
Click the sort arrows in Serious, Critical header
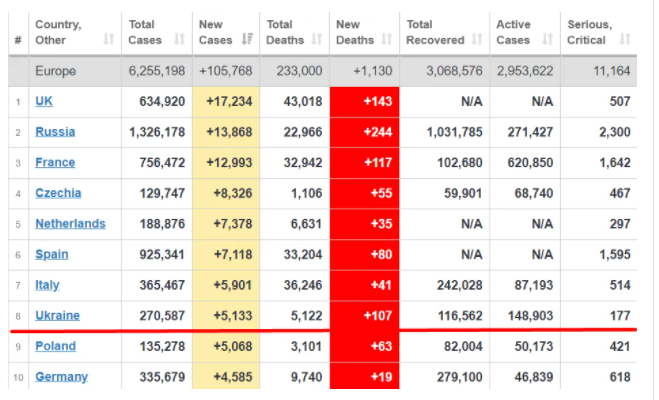click(x=624, y=40)
